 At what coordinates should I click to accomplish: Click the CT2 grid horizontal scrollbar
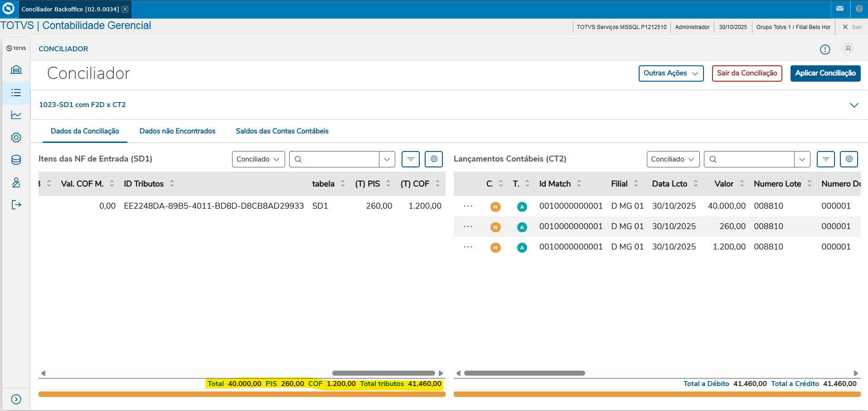tap(524, 373)
